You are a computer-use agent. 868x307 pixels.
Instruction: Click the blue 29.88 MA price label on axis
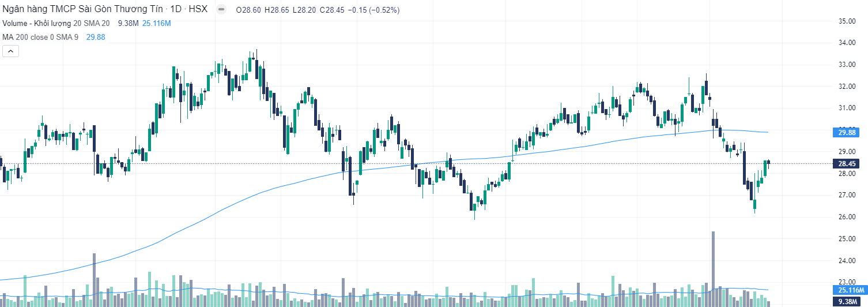pyautogui.click(x=850, y=132)
